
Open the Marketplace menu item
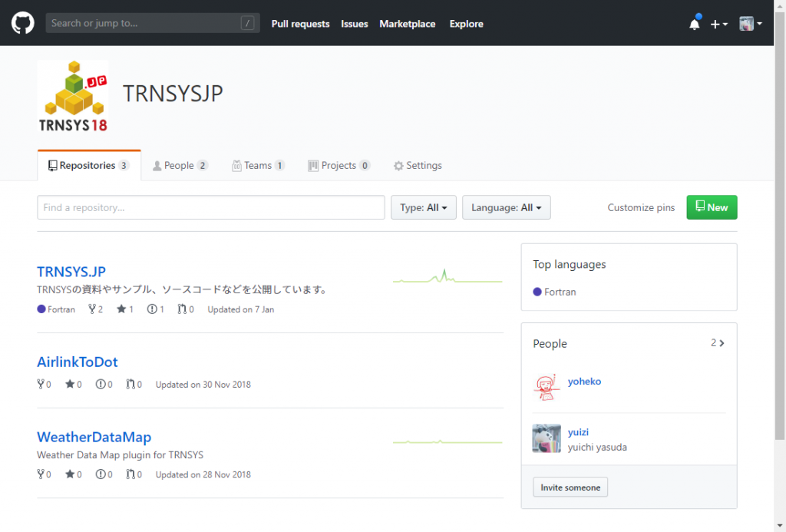[407, 23]
